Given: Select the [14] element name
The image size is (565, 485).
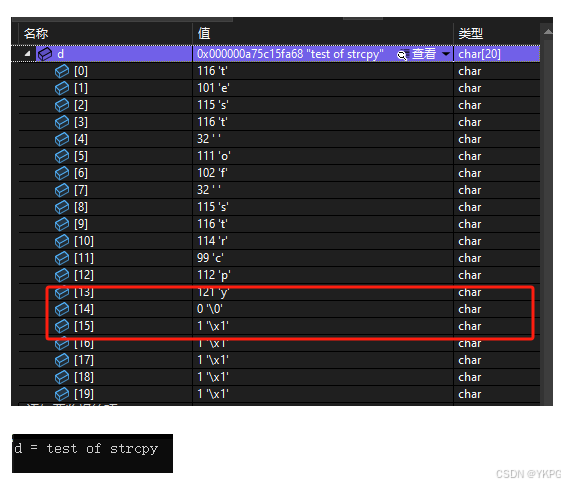Looking at the screenshot, I should 84,309.
